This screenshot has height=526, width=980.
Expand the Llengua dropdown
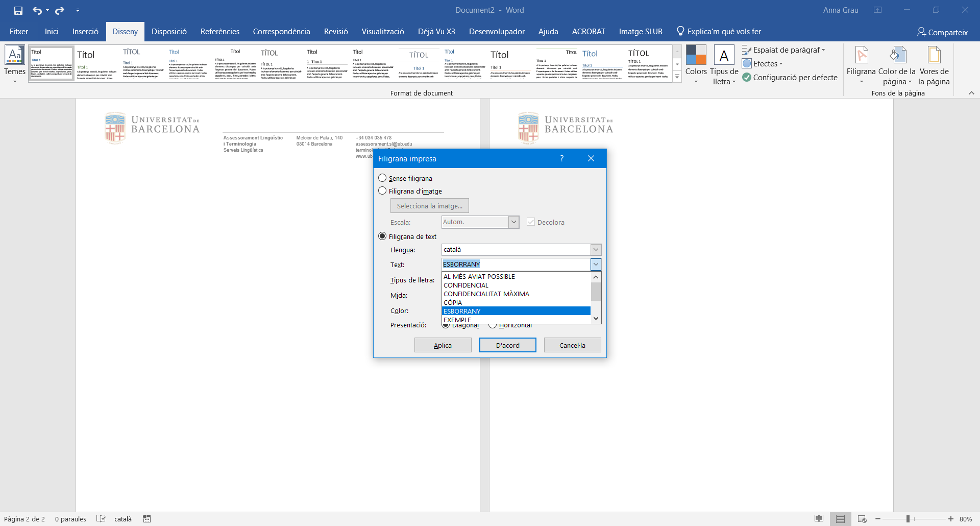[596, 250]
